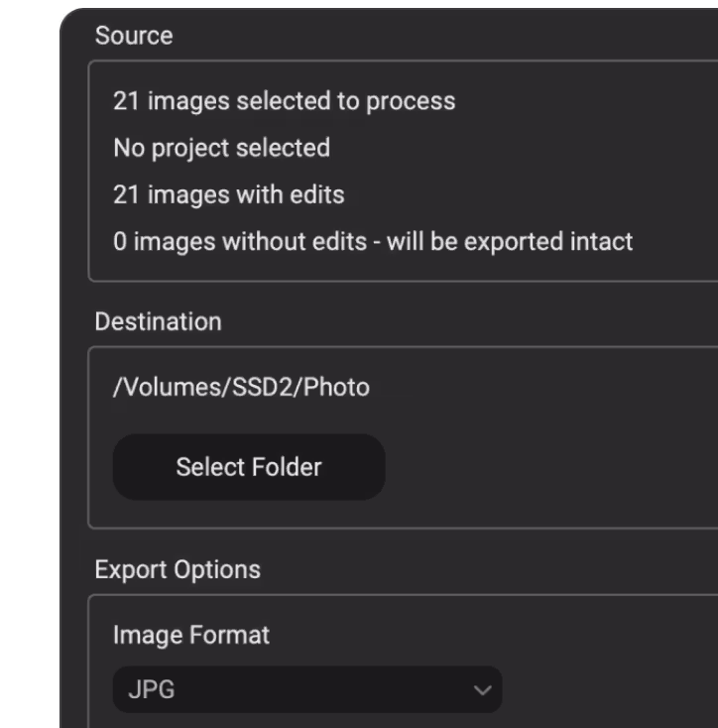Click the blank area right of "No project selected"
The width and height of the screenshot is (718, 728).
[516, 148]
